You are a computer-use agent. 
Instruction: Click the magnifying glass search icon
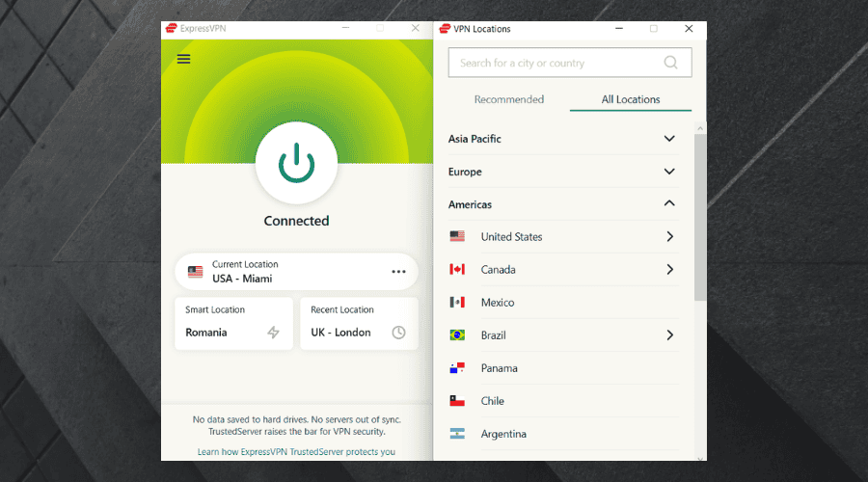(x=670, y=63)
